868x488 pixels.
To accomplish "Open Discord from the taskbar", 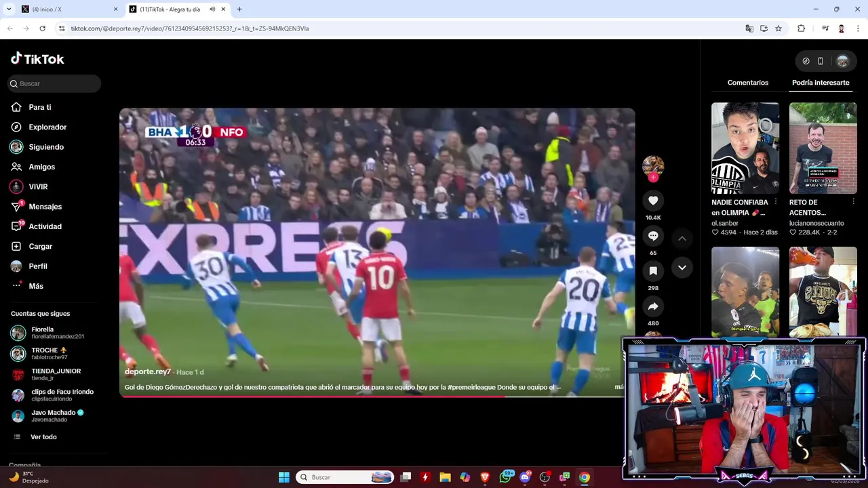I will [x=525, y=477].
